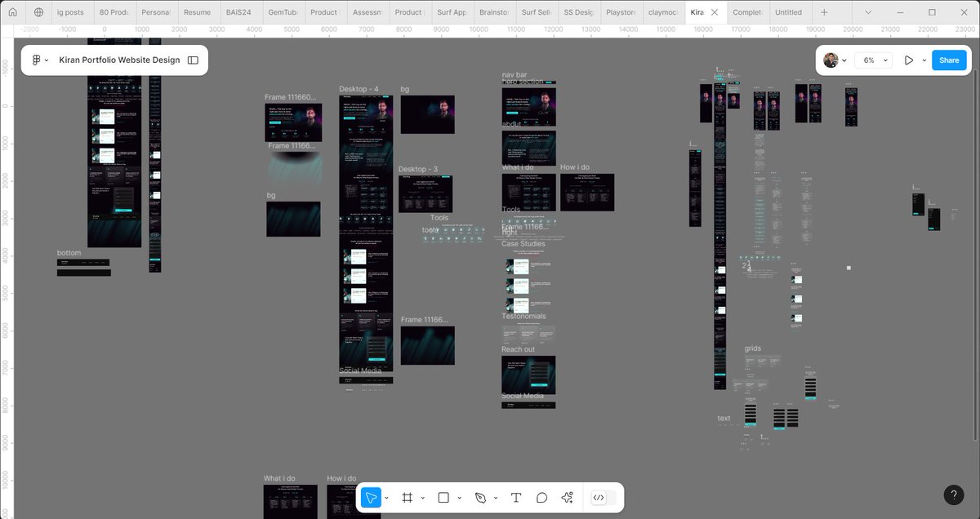Viewport: 980px width, 519px height.
Task: Open the help question mark button
Action: coord(954,495)
